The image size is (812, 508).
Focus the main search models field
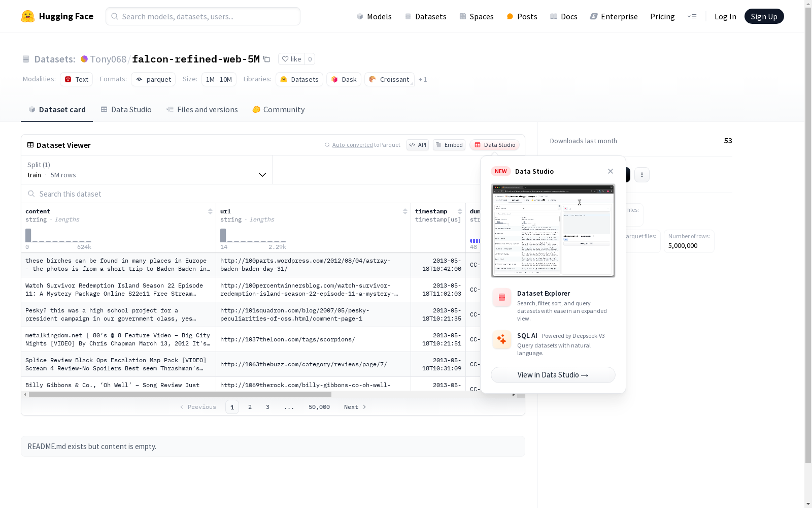pyautogui.click(x=203, y=16)
